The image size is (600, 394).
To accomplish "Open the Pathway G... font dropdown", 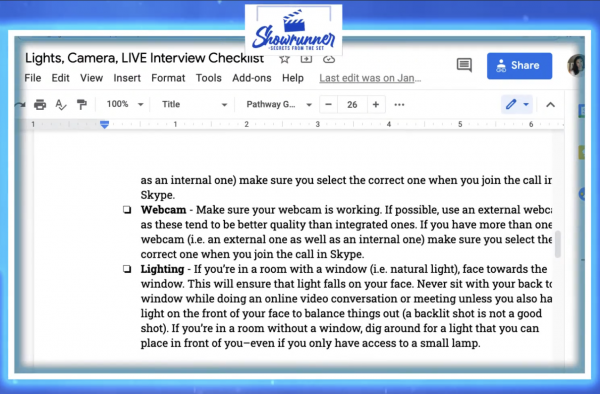I will (279, 104).
